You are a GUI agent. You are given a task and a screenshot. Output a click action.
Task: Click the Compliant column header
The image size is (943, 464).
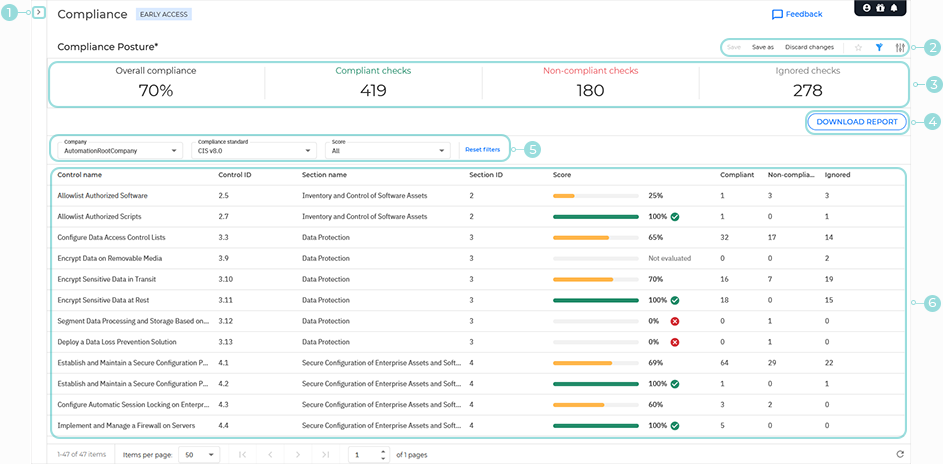[736, 175]
